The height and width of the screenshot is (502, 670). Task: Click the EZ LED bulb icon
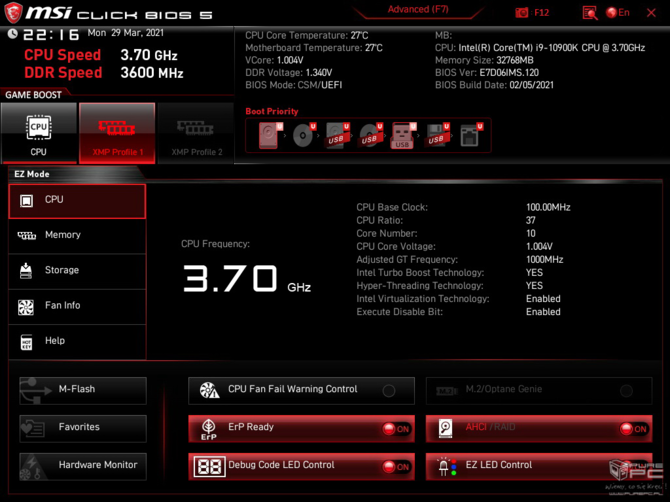[x=447, y=467]
